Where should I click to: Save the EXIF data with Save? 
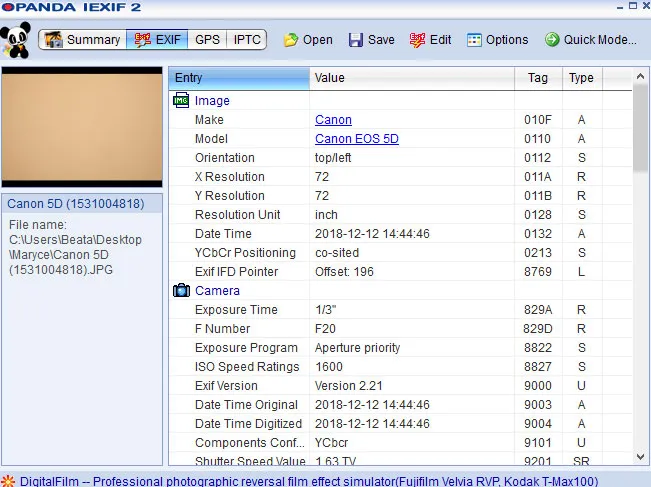pos(371,40)
